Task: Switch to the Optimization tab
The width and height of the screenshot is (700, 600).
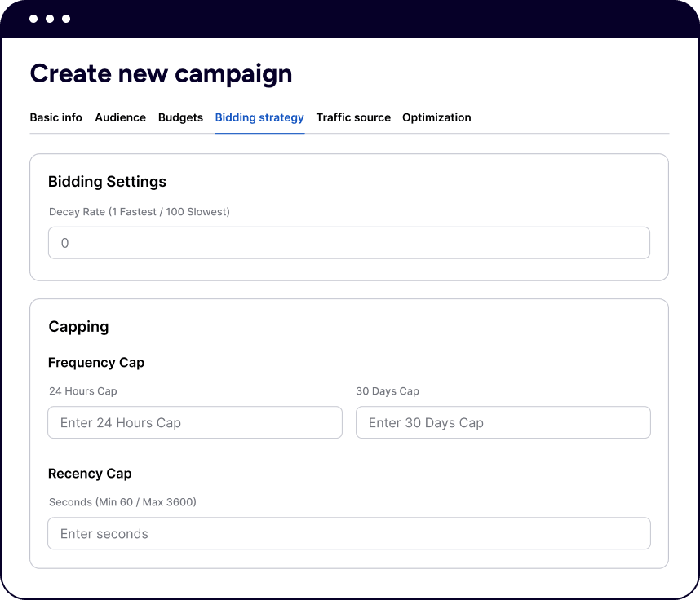Action: (x=436, y=117)
